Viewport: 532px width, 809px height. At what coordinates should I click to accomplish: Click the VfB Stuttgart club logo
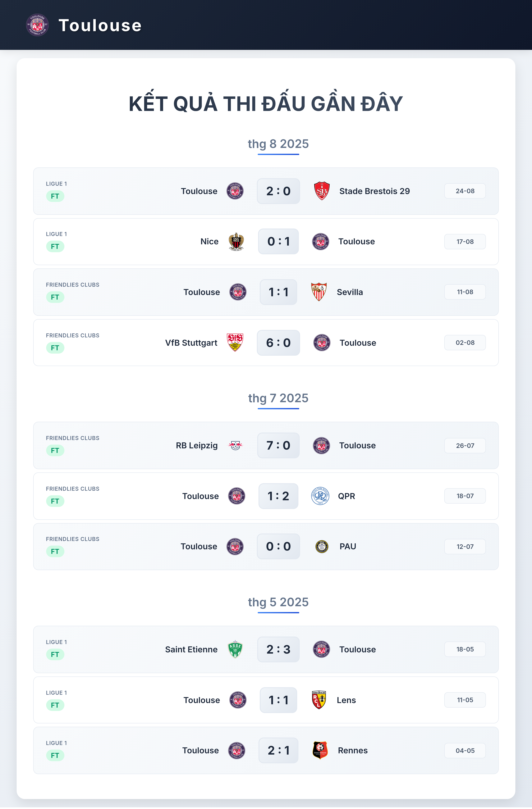pyautogui.click(x=235, y=343)
